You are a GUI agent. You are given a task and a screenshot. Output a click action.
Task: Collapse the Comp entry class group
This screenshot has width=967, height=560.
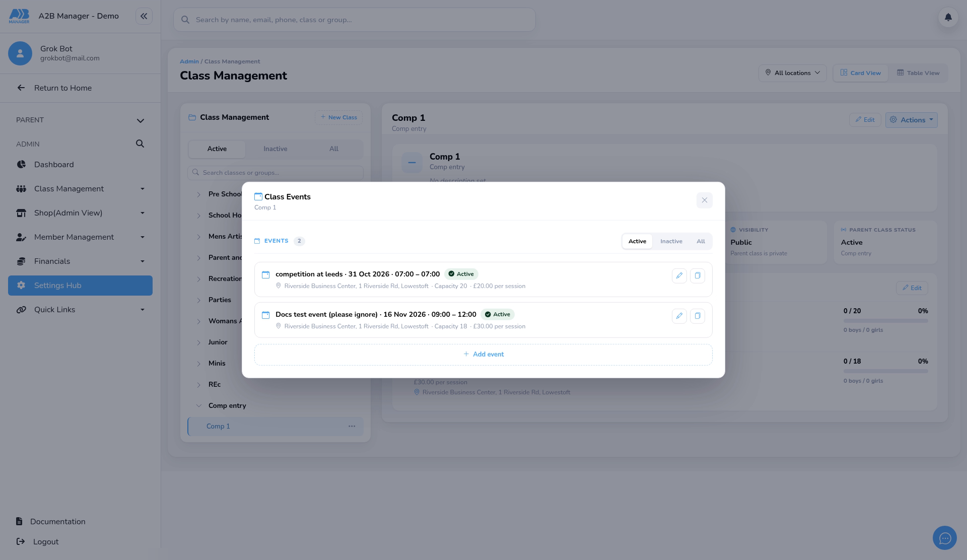198,406
